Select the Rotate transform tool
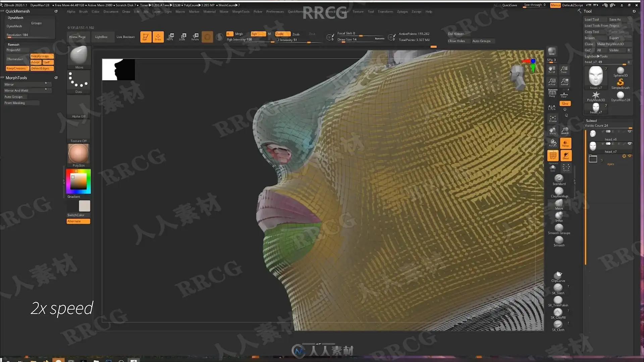 point(195,37)
